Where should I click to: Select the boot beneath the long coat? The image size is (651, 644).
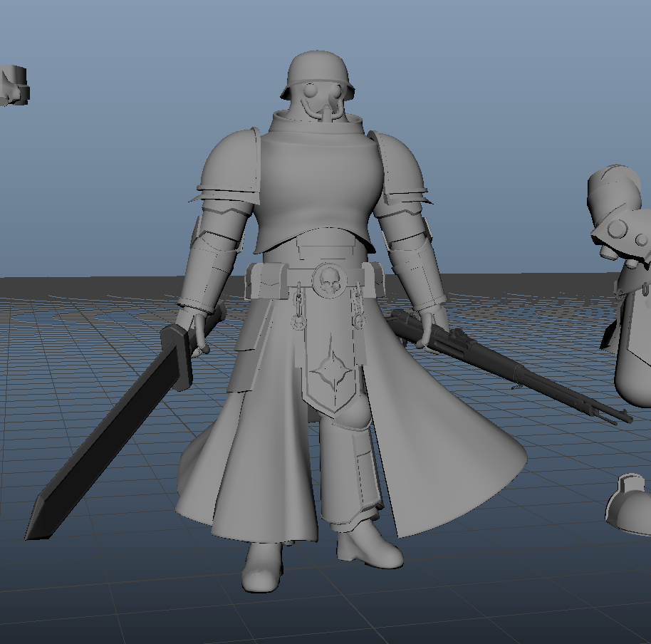(x=262, y=567)
